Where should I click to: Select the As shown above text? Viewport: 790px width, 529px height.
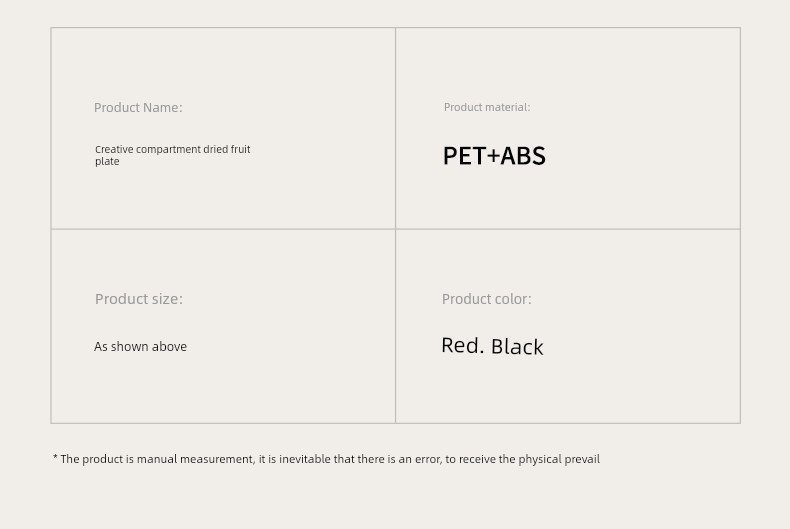click(x=141, y=347)
